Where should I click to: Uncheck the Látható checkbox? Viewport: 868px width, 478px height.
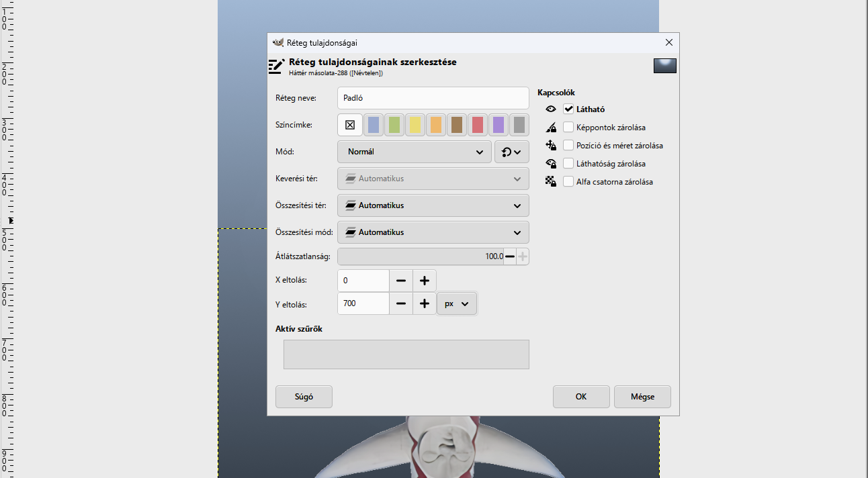568,109
